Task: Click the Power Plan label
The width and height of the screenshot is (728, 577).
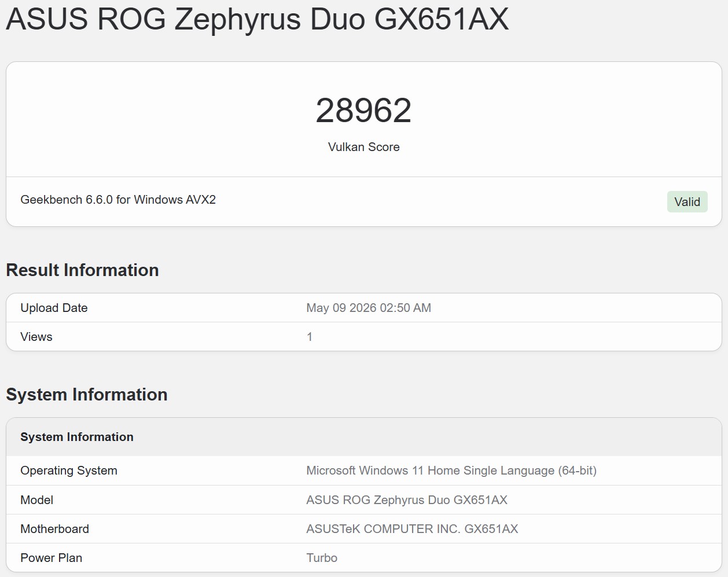Action: pyautogui.click(x=52, y=558)
